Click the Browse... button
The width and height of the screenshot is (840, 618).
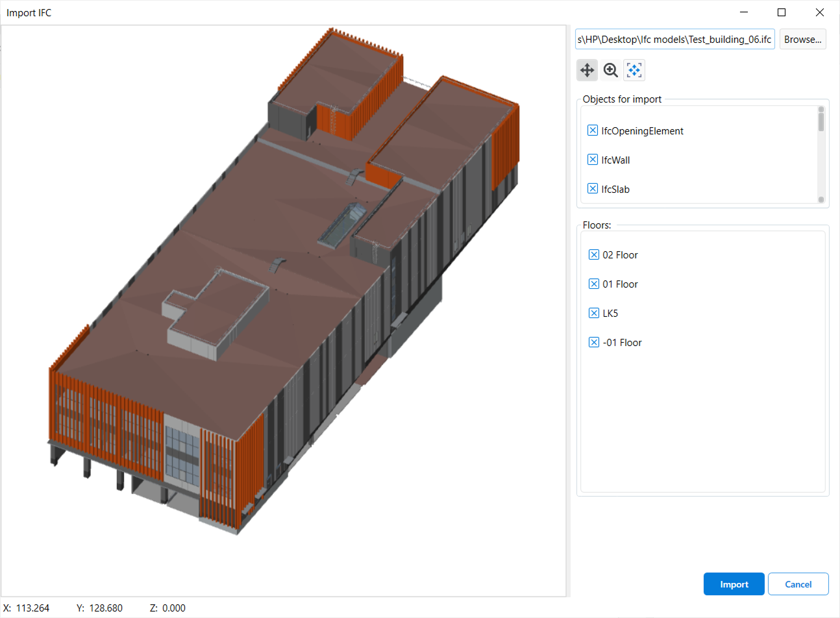pos(802,40)
